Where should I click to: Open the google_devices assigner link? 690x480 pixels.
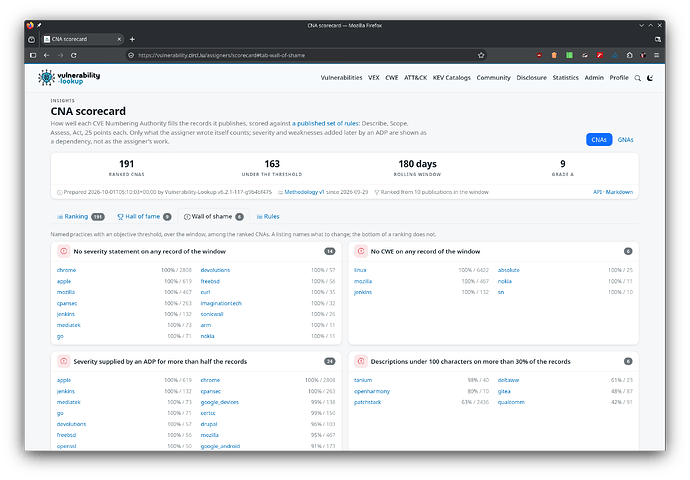click(x=220, y=402)
